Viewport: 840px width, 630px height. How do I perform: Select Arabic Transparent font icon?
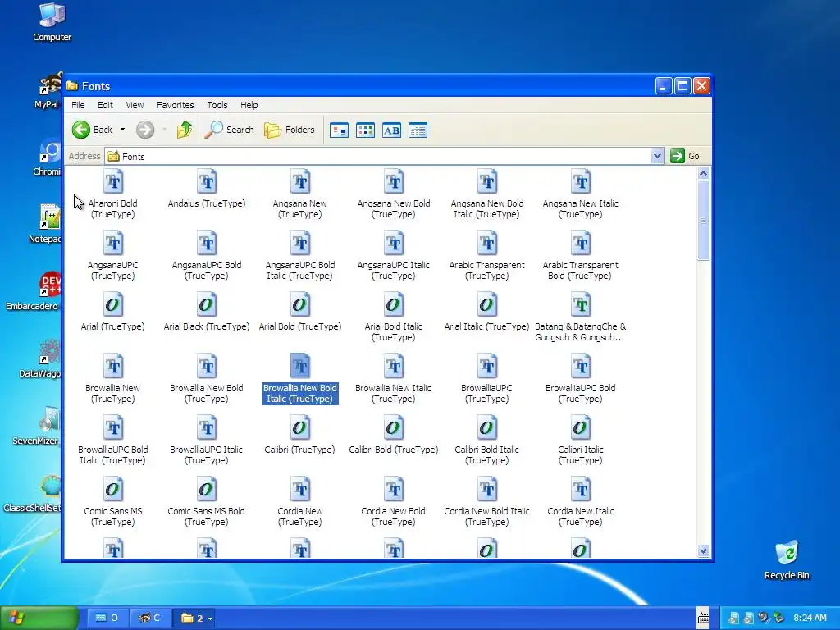tap(487, 243)
